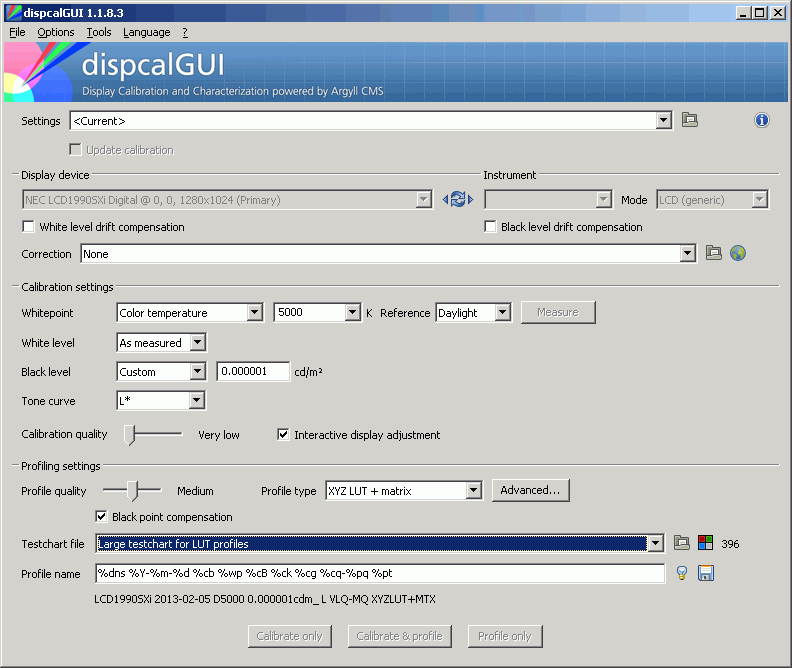Click the save profile path disk icon

pos(706,573)
